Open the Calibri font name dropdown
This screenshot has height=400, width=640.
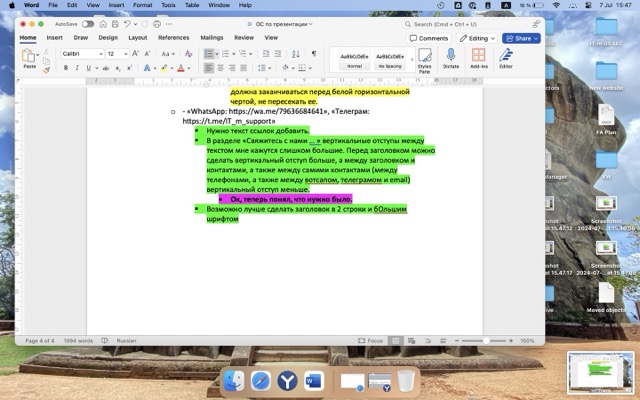82,53
